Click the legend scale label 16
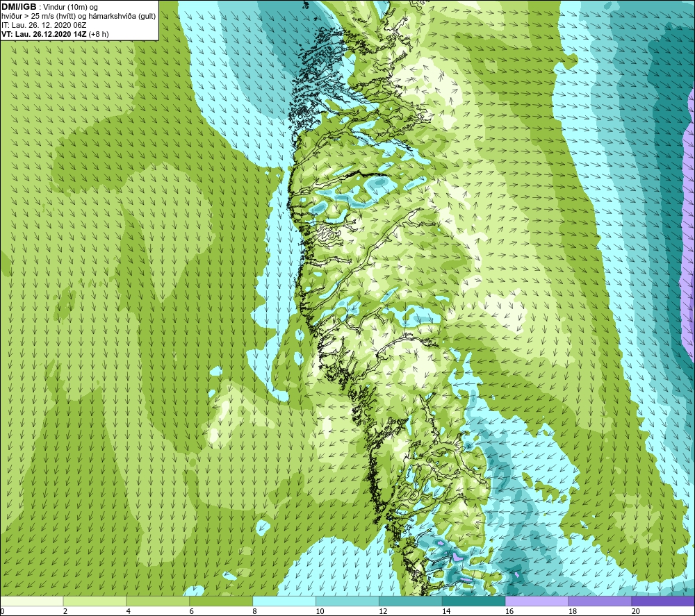 coord(509,611)
